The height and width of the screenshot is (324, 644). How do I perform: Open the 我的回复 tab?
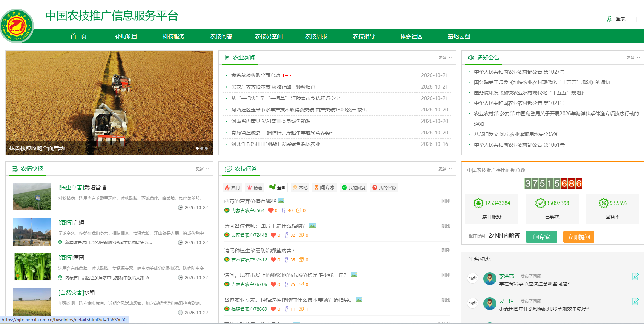click(x=353, y=188)
